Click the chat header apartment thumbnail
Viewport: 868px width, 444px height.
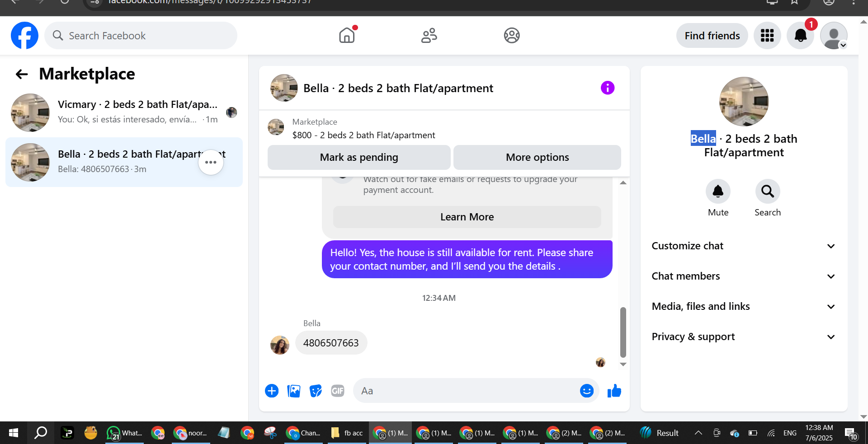[x=284, y=88]
